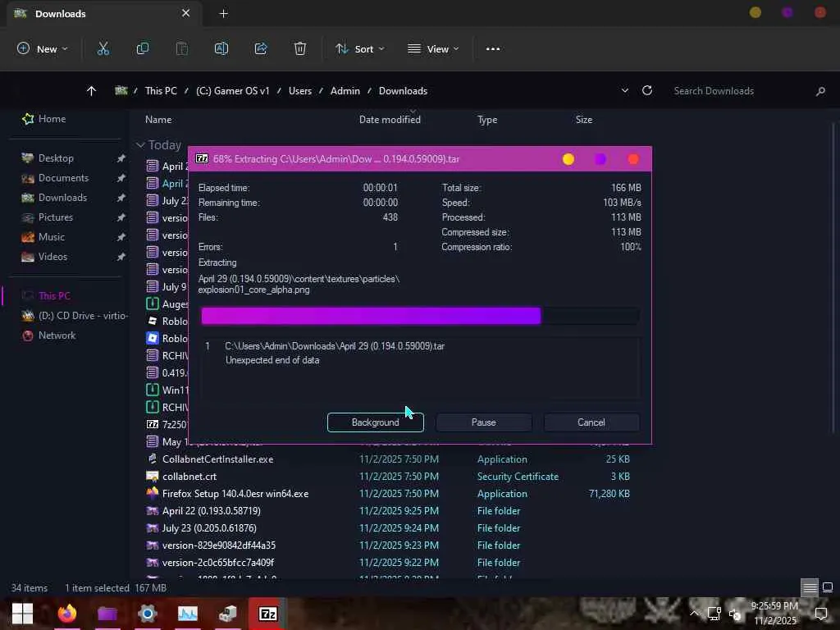Screen dimensions: 840x630
Task: Select This PC in sidebar
Action: coord(46,295)
